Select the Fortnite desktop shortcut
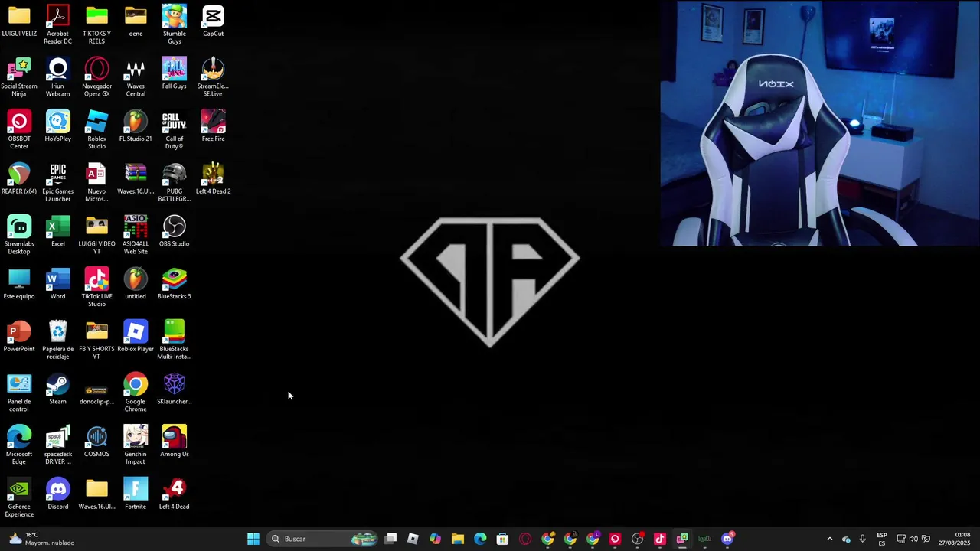Viewport: 980px width, 551px height. tap(136, 494)
